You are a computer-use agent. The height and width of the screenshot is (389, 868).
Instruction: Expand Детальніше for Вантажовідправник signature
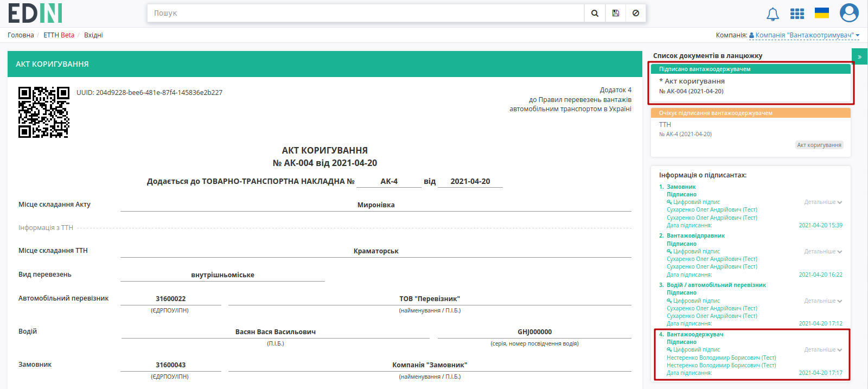[x=823, y=251]
